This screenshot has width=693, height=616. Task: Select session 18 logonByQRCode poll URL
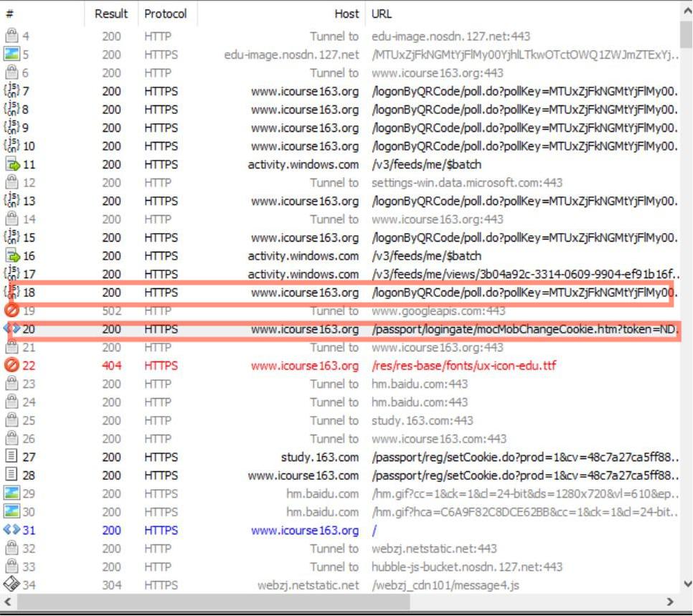(524, 293)
